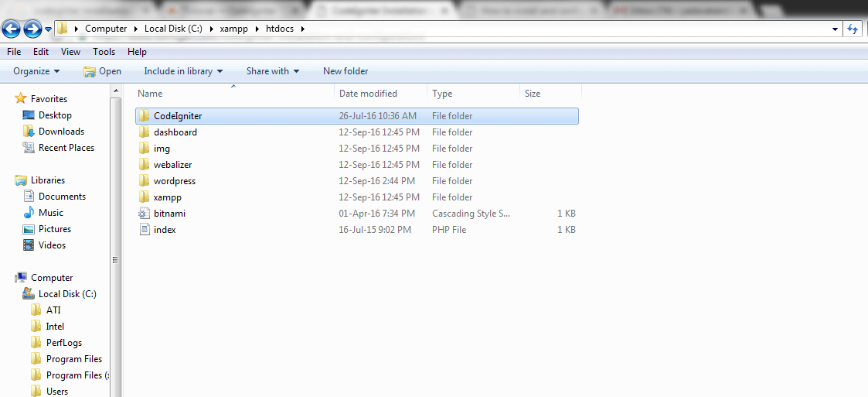Click the Open toolbar button
The height and width of the screenshot is (397, 868).
point(102,71)
